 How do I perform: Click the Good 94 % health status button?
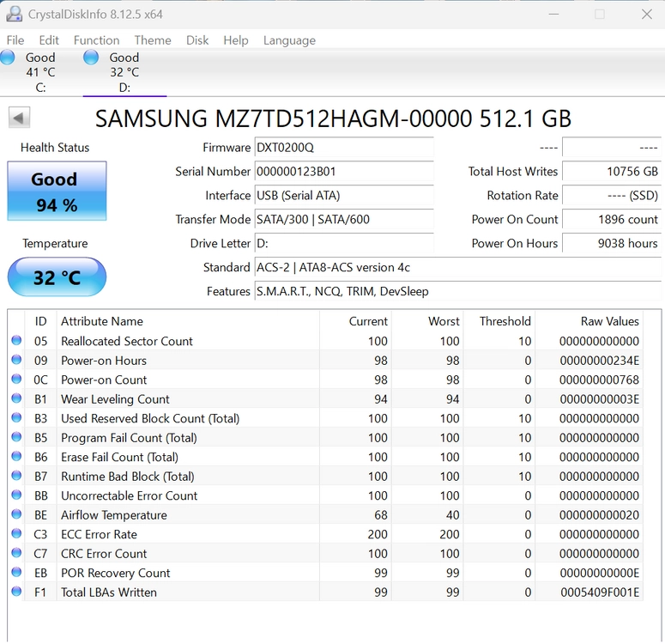[x=57, y=191]
